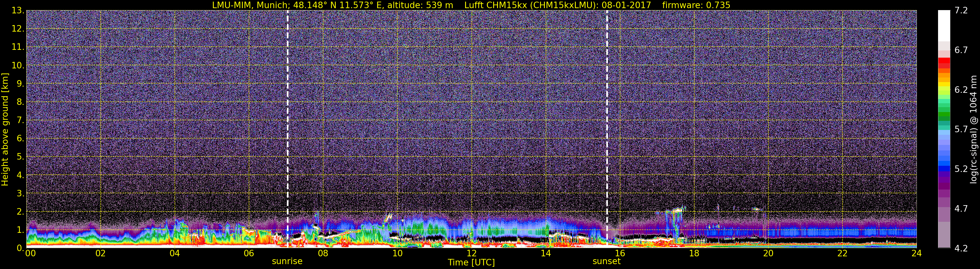The height and width of the screenshot is (269, 980).
Task: Click time axis tick label 06
Action: pos(249,253)
